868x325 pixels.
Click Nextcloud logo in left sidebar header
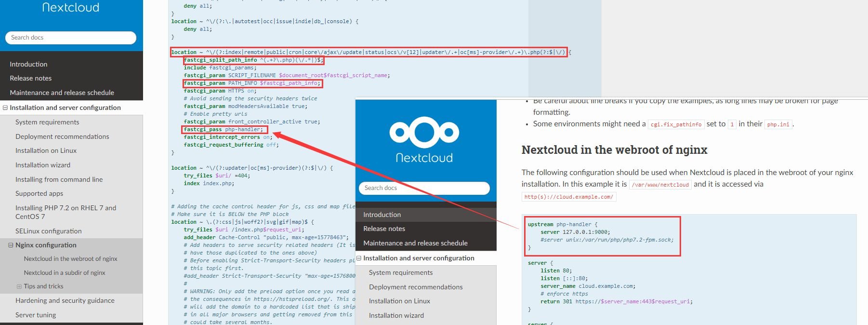(x=71, y=7)
